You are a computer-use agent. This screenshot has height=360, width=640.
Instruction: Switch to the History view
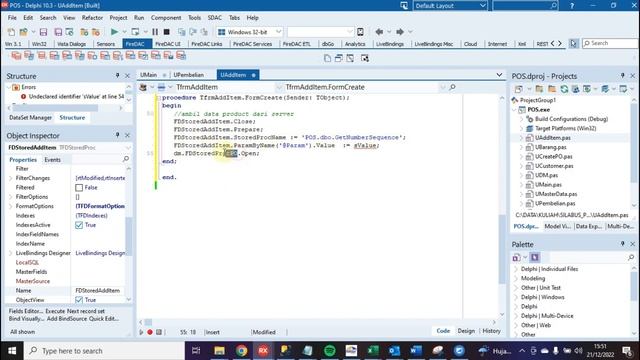pyautogui.click(x=491, y=331)
